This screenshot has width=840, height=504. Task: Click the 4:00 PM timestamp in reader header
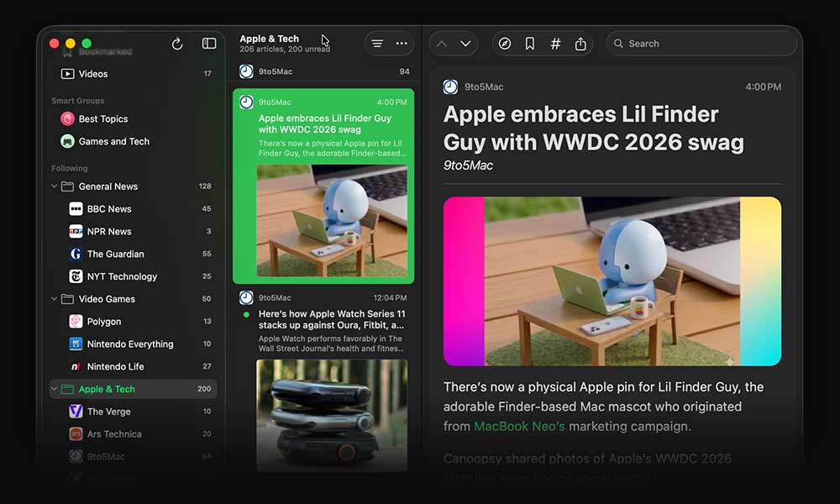pyautogui.click(x=764, y=87)
